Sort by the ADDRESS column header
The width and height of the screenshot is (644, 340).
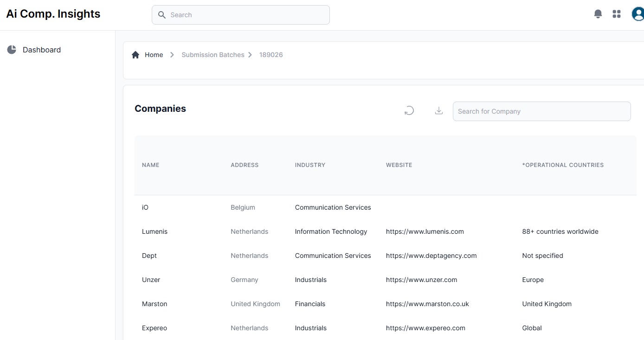coord(245,165)
